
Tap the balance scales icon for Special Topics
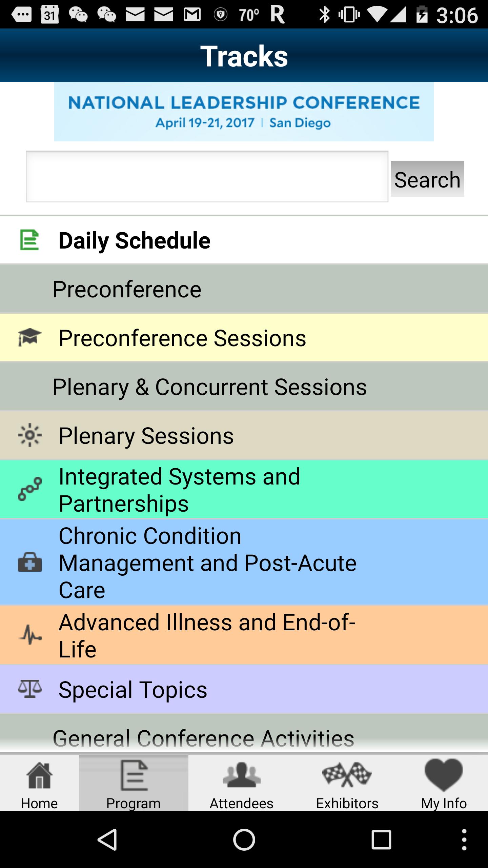click(30, 689)
